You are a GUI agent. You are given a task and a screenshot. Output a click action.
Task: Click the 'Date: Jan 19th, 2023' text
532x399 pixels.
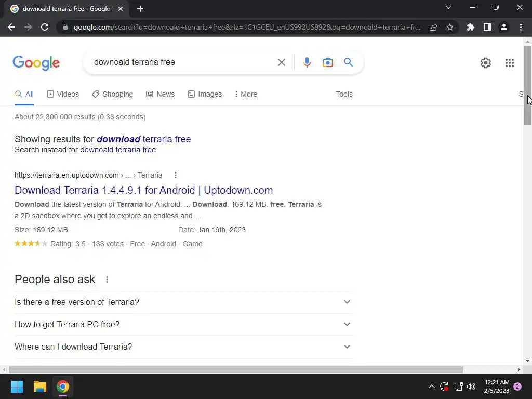point(212,230)
